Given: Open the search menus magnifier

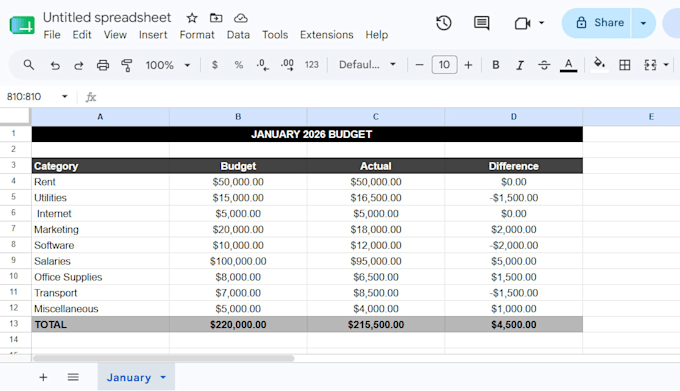Looking at the screenshot, I should (x=29, y=65).
